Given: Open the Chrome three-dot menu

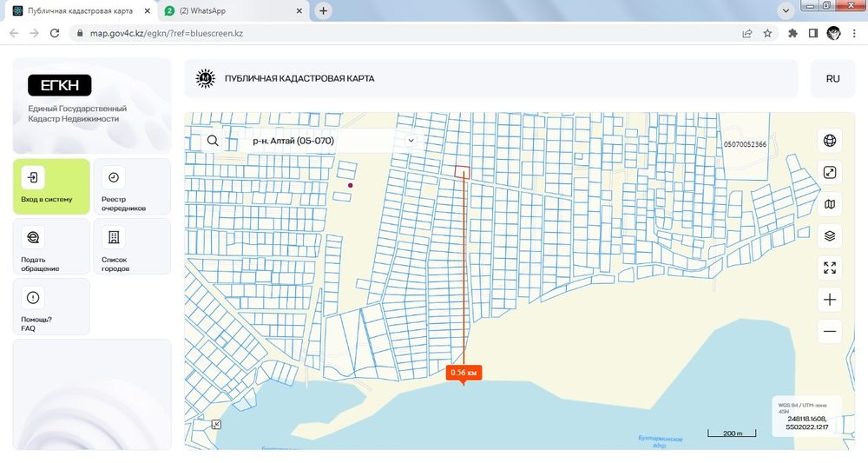Looking at the screenshot, I should click(x=852, y=33).
